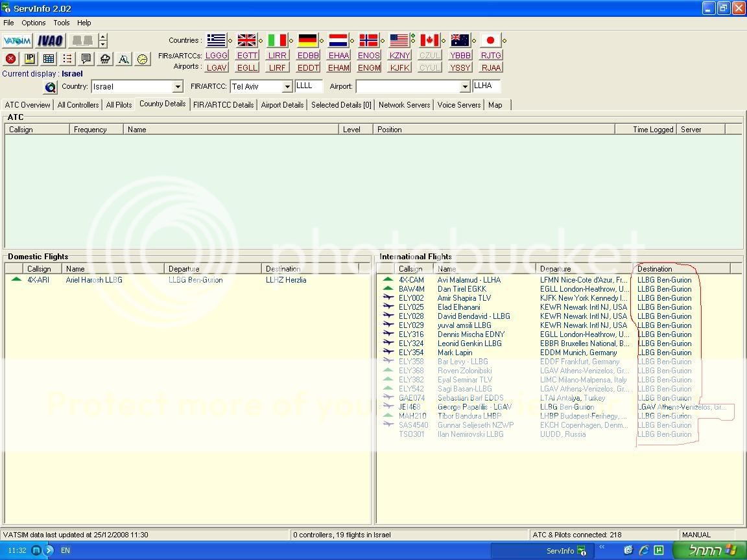
Task: Expand the FIR/ARTCC dropdown showing Tel Aviv
Action: pyautogui.click(x=287, y=87)
